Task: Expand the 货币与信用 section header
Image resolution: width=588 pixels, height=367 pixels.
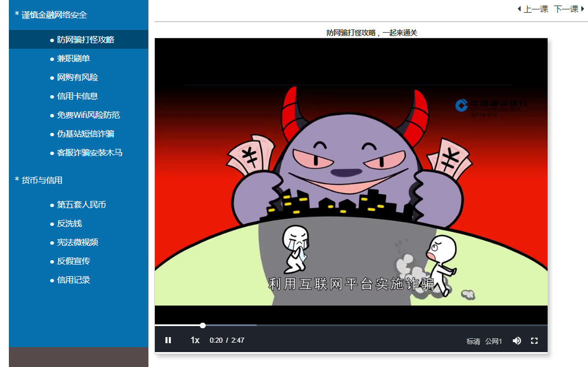Action: point(39,180)
